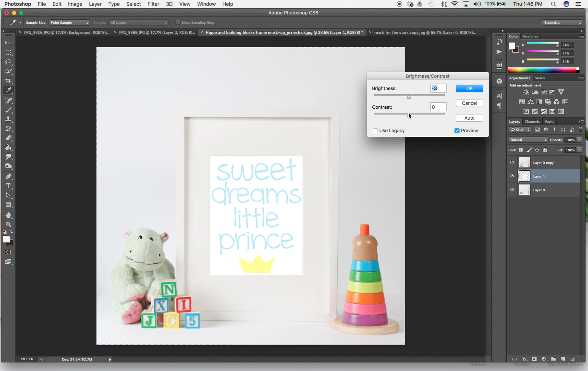This screenshot has width=588, height=371.
Task: Select the Lasso tool
Action: click(x=8, y=62)
